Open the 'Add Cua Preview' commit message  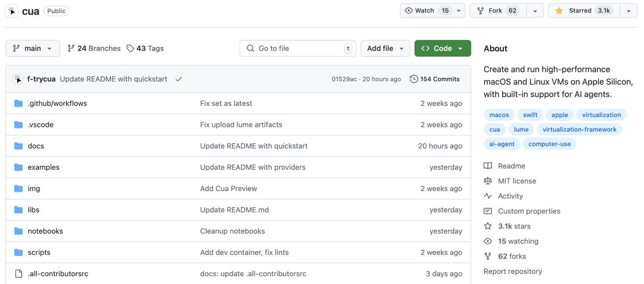click(x=228, y=189)
